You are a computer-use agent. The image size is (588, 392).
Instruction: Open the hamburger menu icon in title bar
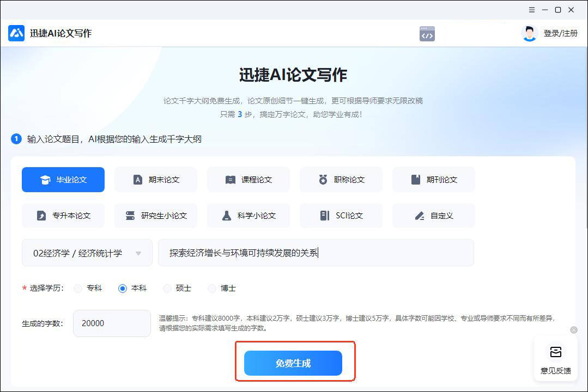(x=532, y=10)
